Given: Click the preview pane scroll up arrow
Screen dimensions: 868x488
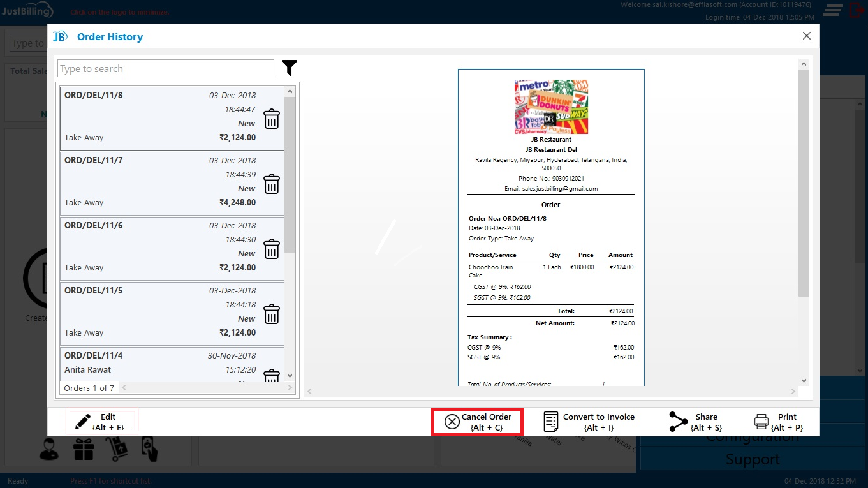Looking at the screenshot, I should pyautogui.click(x=804, y=64).
